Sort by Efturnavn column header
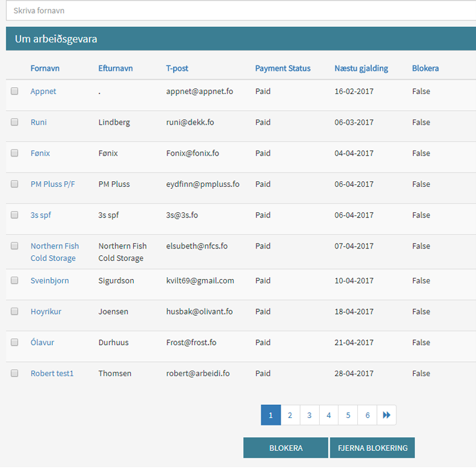 click(115, 68)
